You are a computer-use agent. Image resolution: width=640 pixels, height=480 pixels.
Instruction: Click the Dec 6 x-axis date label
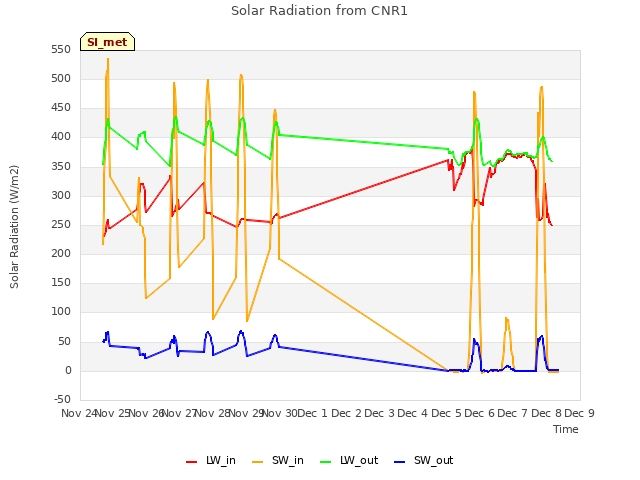pyautogui.click(x=480, y=413)
